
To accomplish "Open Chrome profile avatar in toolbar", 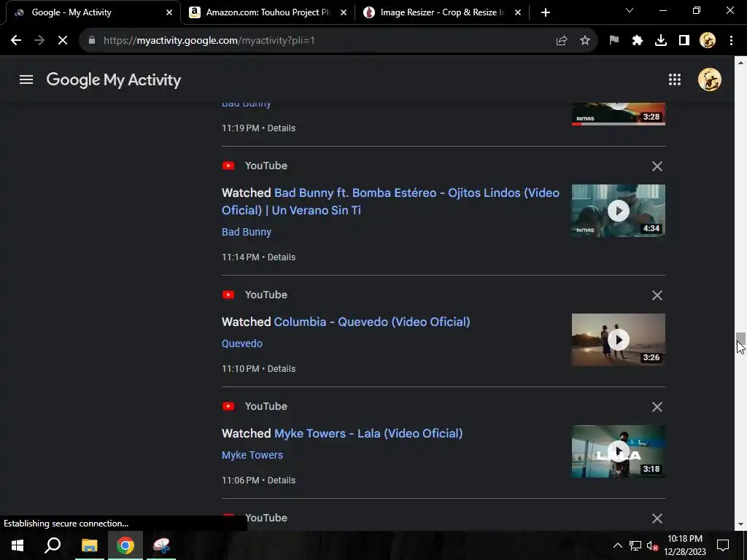I will 708,41.
